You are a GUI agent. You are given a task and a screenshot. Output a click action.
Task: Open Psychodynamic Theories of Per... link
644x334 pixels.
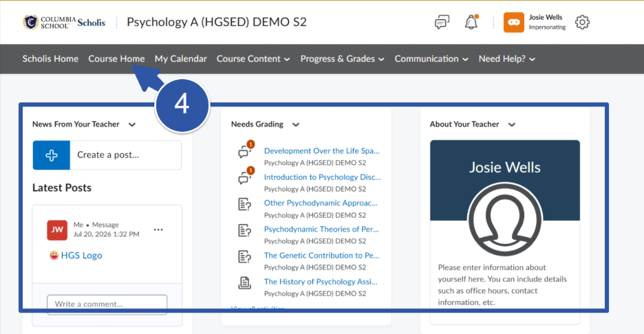pyautogui.click(x=321, y=229)
